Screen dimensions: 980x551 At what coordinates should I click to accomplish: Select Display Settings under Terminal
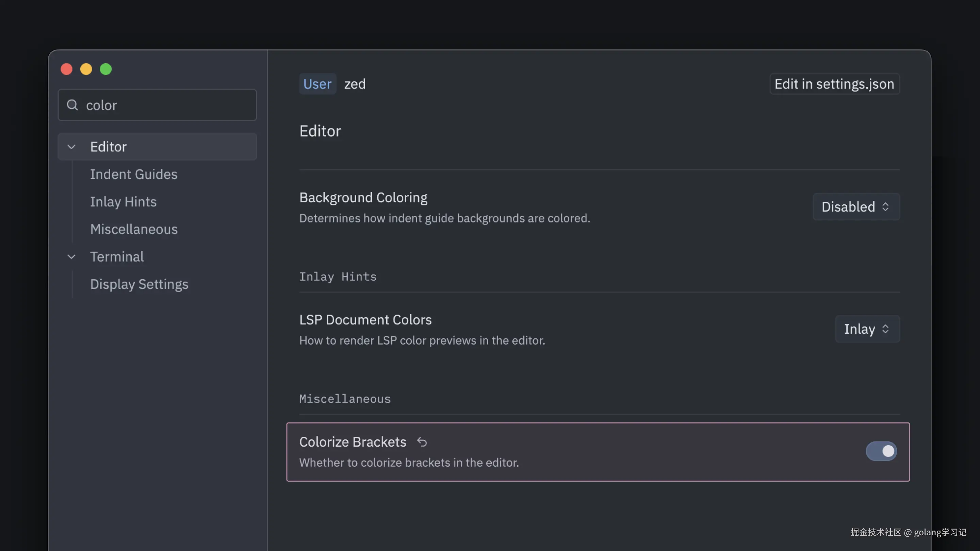click(x=139, y=284)
